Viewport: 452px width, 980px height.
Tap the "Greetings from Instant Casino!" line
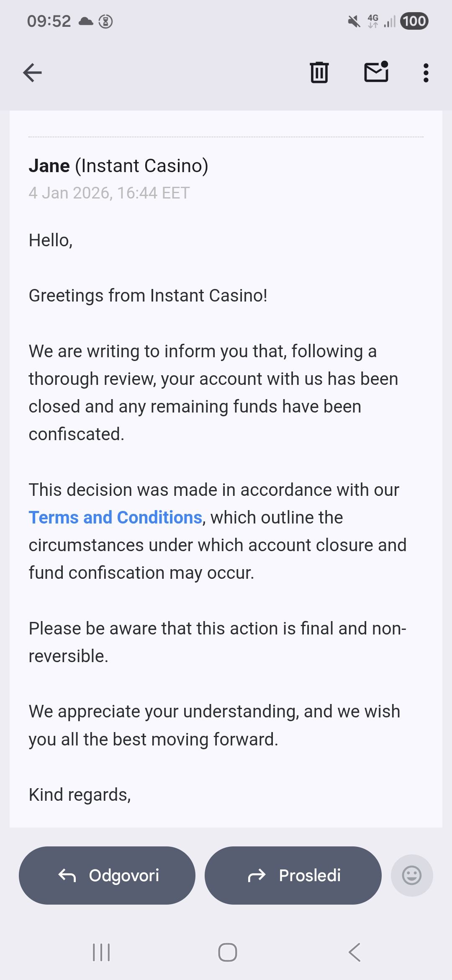click(148, 296)
